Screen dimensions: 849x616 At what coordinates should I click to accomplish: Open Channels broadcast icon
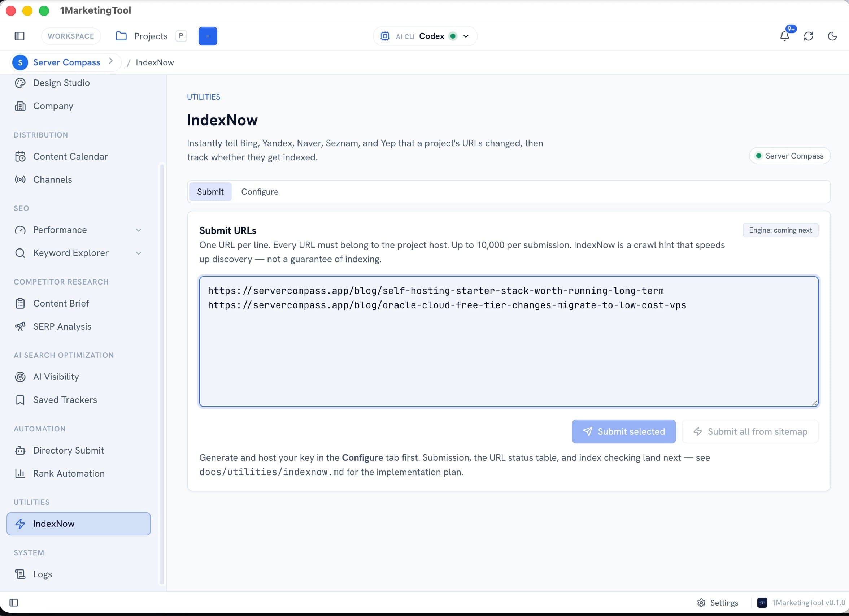point(20,179)
